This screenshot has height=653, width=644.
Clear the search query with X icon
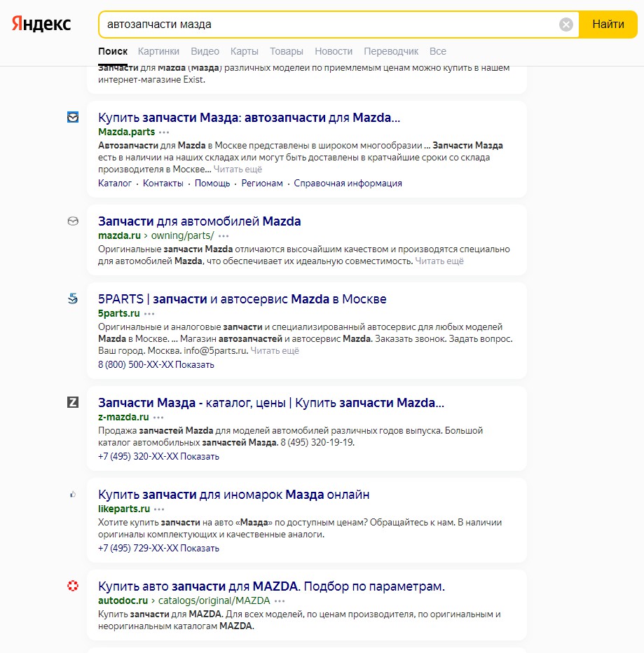[x=566, y=25]
